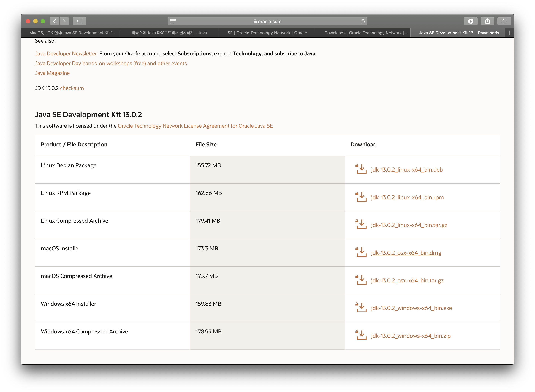Download jdk-13.0.2_osx-x64_bin.tar.gz
This screenshot has width=535, height=392.
(407, 280)
